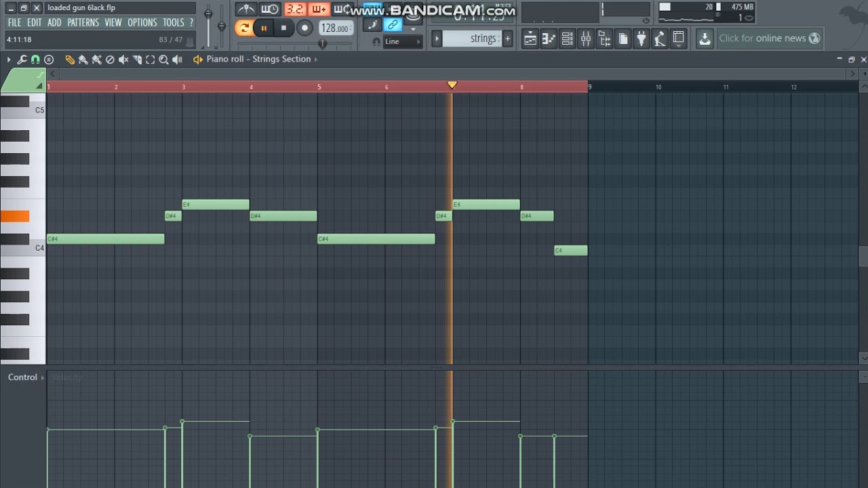Screen dimensions: 868x488
Task: Click the master pitch slider
Action: (x=221, y=26)
